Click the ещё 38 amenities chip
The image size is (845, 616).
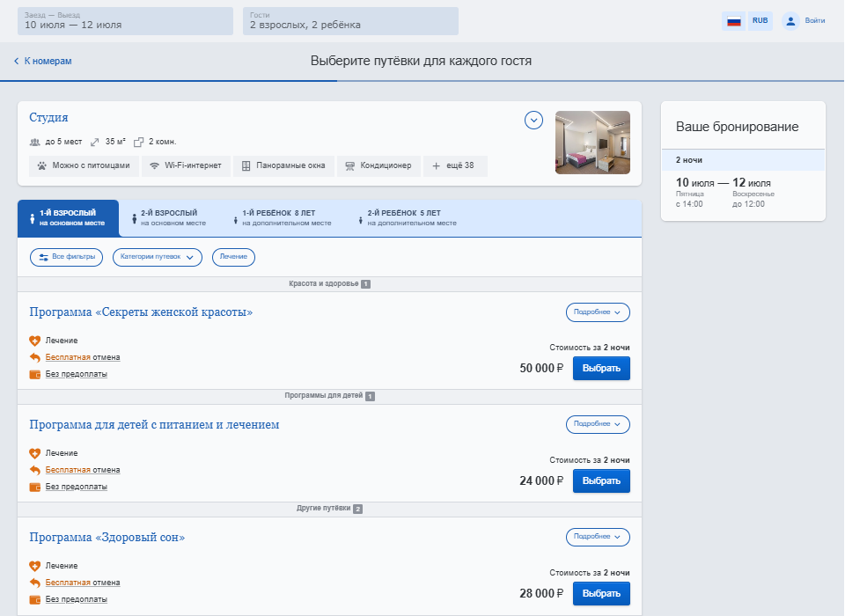pyautogui.click(x=455, y=166)
